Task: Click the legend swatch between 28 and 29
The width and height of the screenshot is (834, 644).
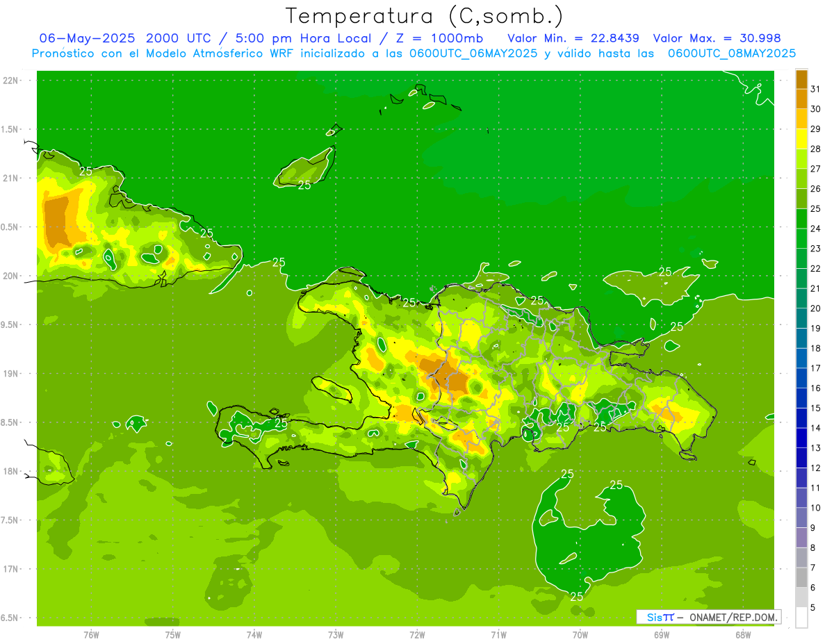Action: tap(801, 138)
